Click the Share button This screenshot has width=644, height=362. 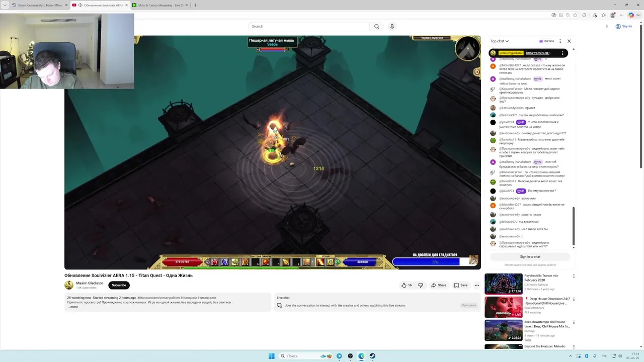click(x=438, y=285)
